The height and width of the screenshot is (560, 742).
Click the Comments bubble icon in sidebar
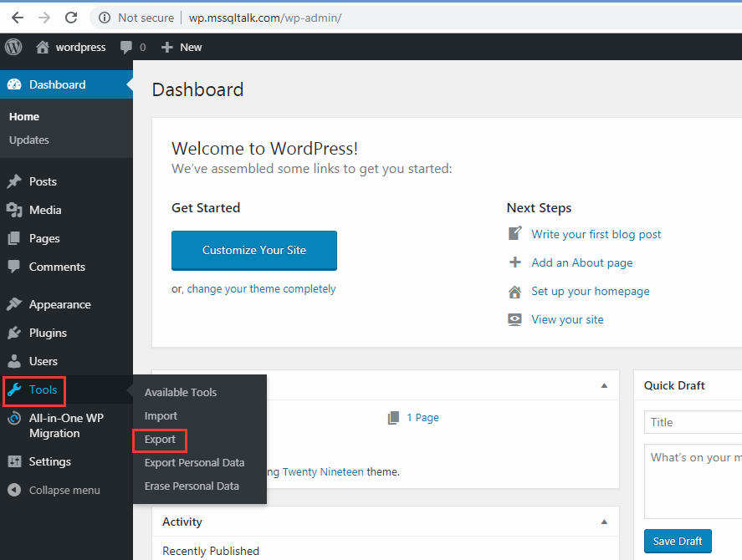click(14, 267)
